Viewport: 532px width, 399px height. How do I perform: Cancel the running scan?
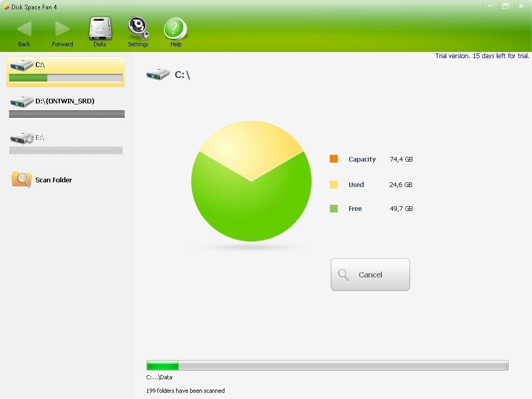[x=370, y=274]
